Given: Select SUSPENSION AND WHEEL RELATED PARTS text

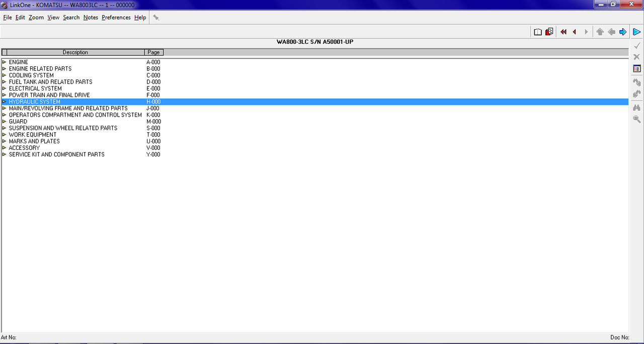Looking at the screenshot, I should tap(63, 128).
